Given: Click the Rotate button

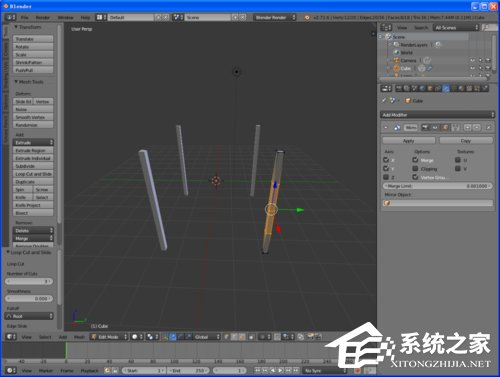Looking at the screenshot, I should tap(33, 47).
